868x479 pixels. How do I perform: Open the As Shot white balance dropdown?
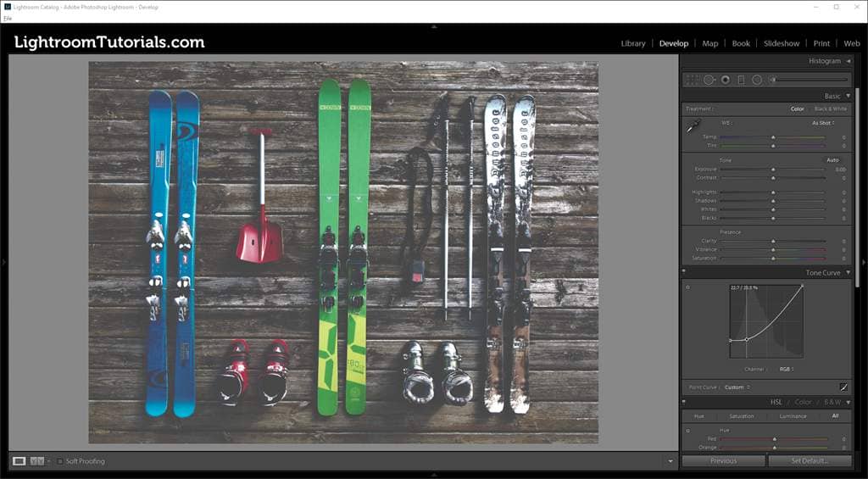tap(823, 123)
